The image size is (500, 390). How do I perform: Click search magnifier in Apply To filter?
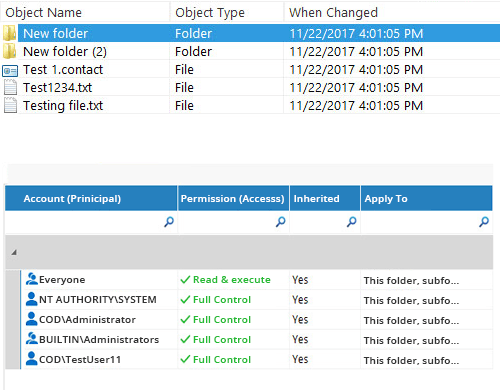pyautogui.click(x=484, y=222)
